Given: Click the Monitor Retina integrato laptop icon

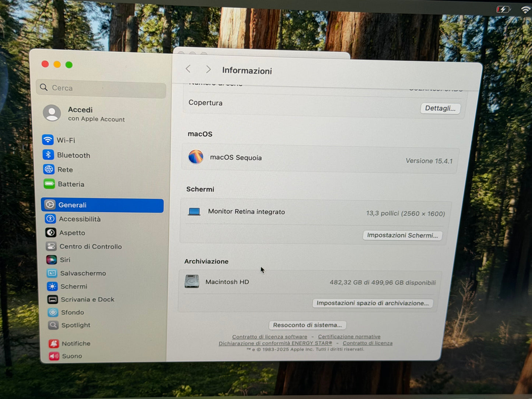Looking at the screenshot, I should (194, 211).
